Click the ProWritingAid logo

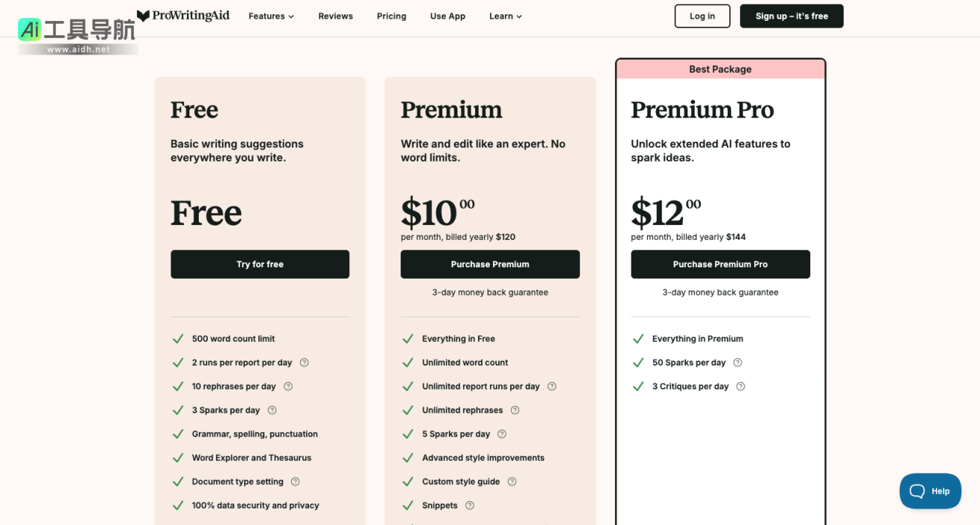[x=183, y=15]
